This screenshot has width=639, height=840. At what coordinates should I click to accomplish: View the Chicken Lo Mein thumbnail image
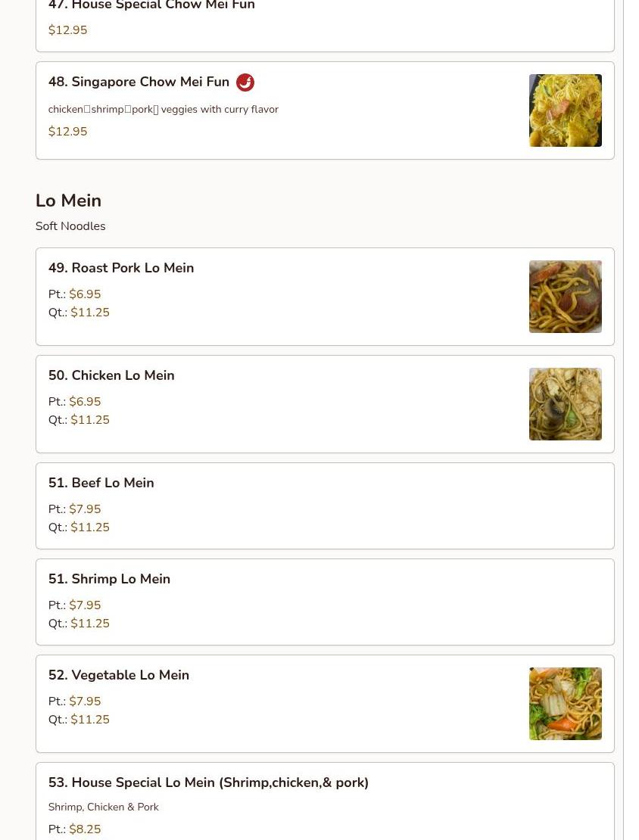[x=565, y=404]
